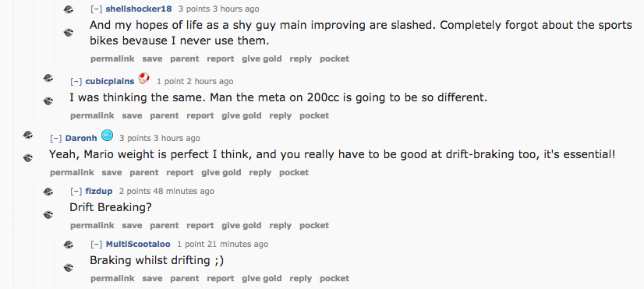Save cubicplains' comment
Screen dimensions: 644x289
(x=132, y=116)
